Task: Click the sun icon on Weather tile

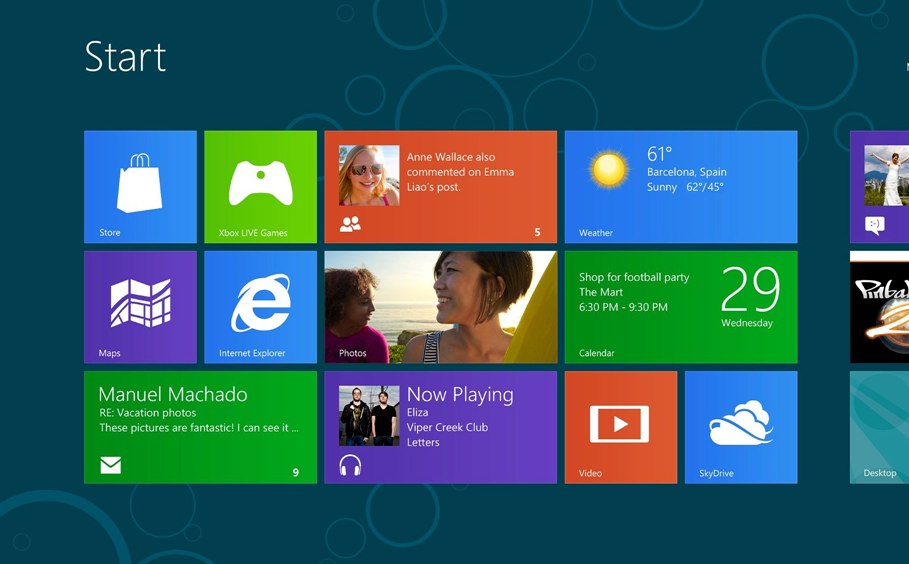Action: pos(608,170)
